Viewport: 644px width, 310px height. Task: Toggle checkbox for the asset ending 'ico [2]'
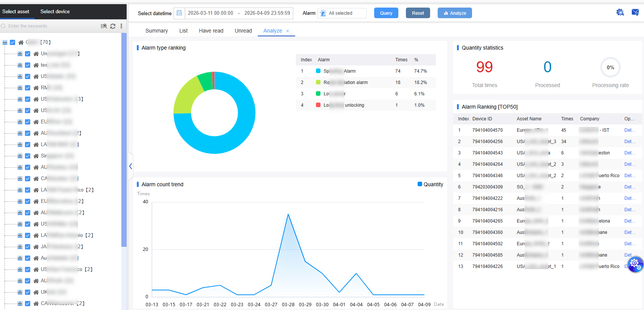(28, 190)
